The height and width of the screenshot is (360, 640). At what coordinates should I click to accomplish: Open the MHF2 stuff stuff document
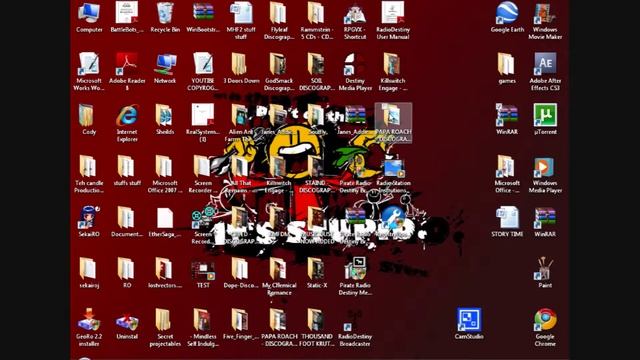(x=241, y=13)
